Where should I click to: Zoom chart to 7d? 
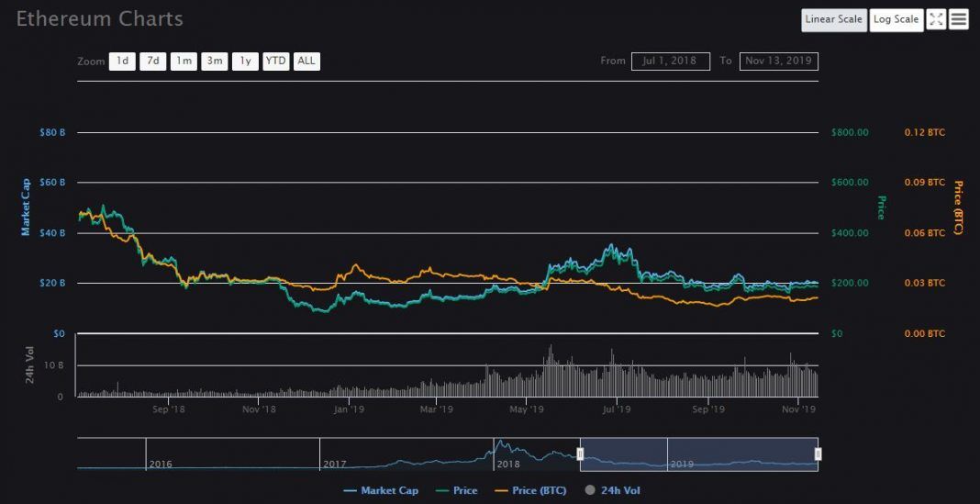click(153, 62)
